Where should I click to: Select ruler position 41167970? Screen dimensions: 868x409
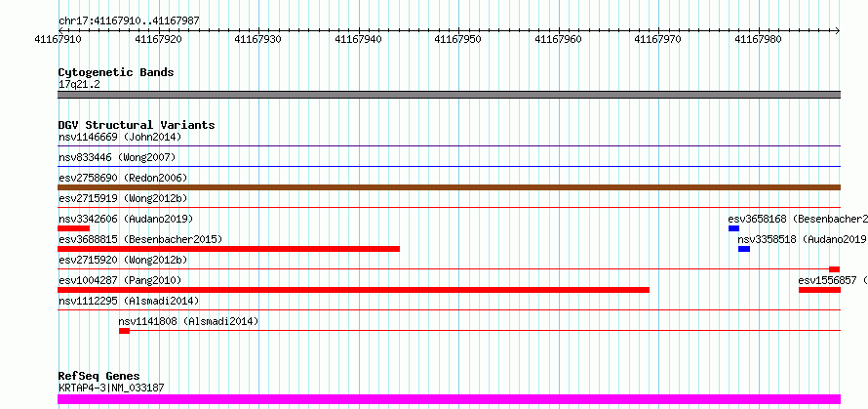point(657,39)
